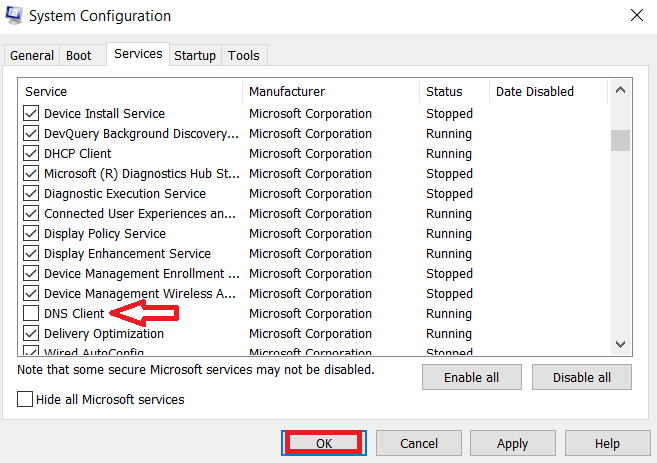657x463 pixels.
Task: Select the Services tab
Action: [138, 54]
